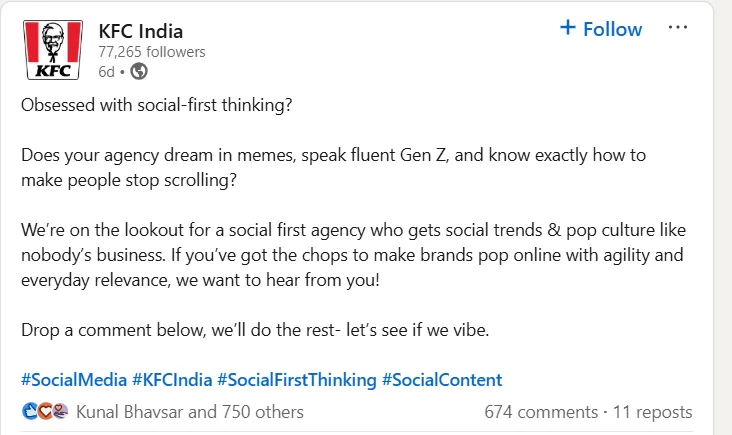Show the 11 reposts

click(x=652, y=411)
